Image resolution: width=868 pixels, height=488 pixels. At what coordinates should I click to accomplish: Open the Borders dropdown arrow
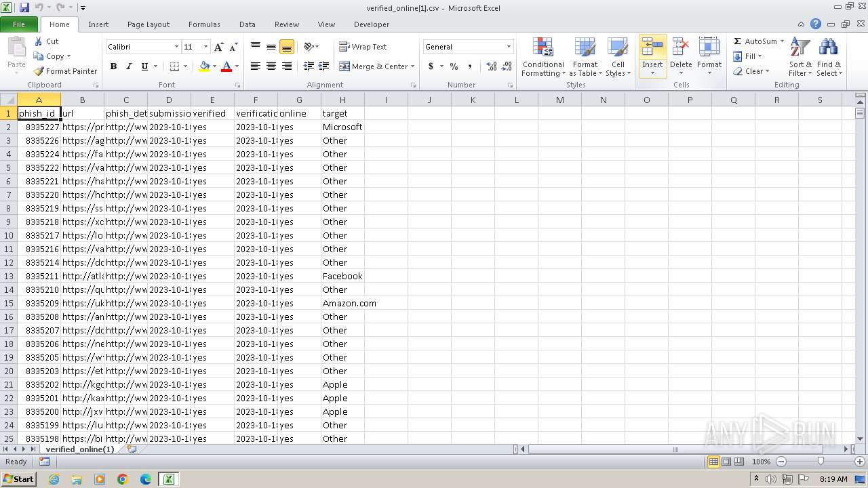tap(185, 66)
